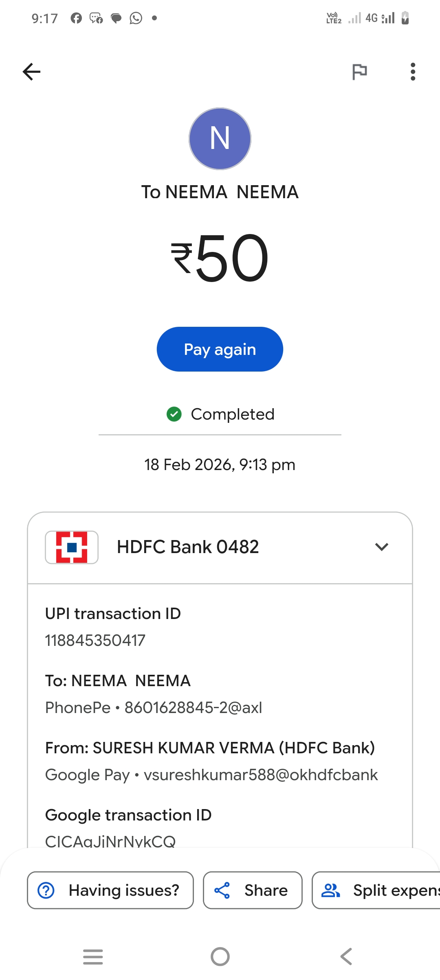Image resolution: width=440 pixels, height=980 pixels.
Task: Tap the question mark help icon
Action: (46, 890)
